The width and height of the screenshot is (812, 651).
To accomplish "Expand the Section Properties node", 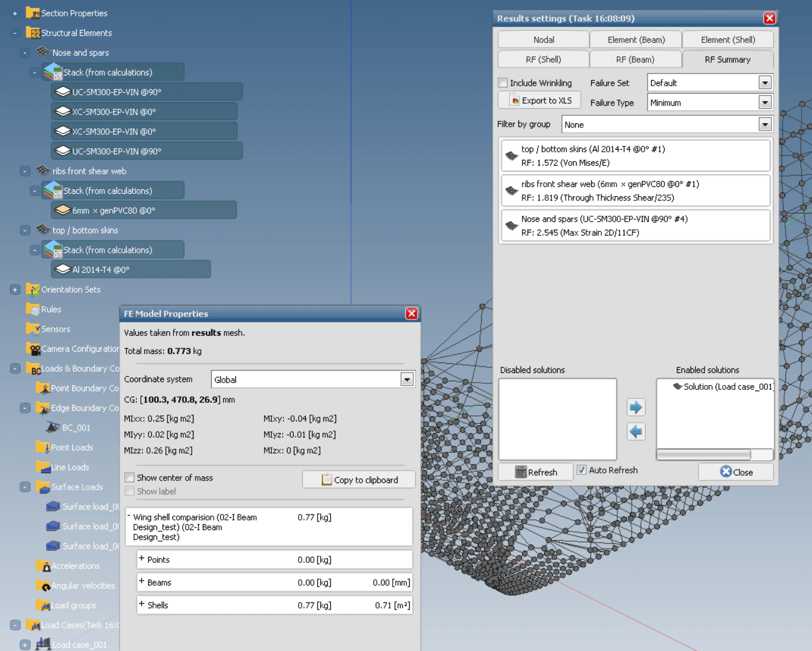I will pos(15,13).
